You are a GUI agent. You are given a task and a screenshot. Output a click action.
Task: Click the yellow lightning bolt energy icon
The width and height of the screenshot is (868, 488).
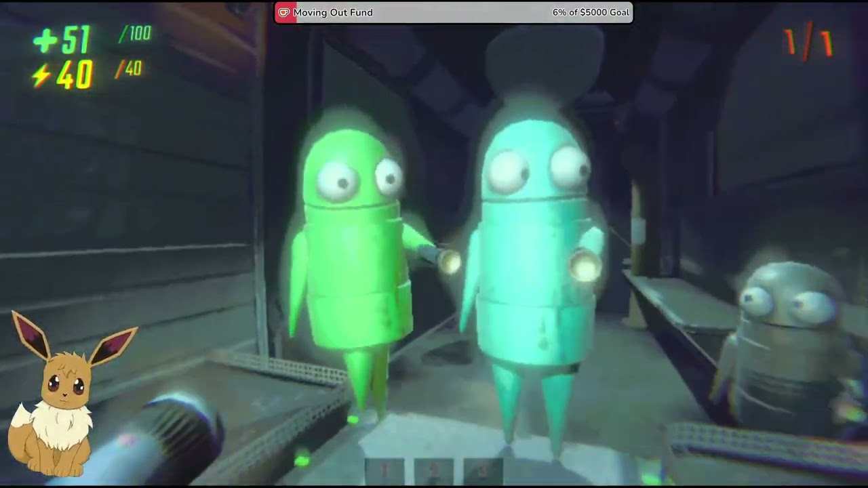point(41,75)
